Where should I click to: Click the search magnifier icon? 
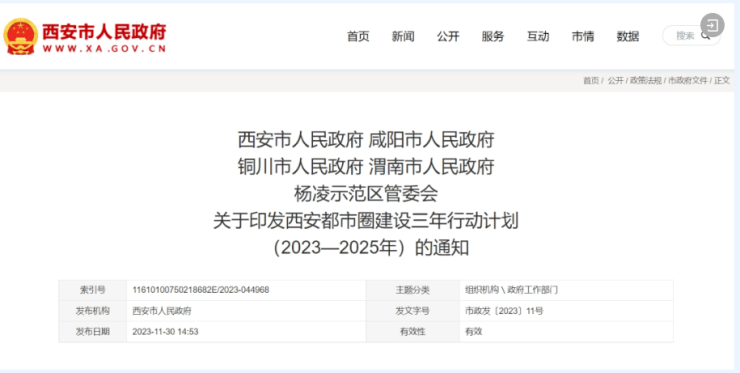pos(706,36)
